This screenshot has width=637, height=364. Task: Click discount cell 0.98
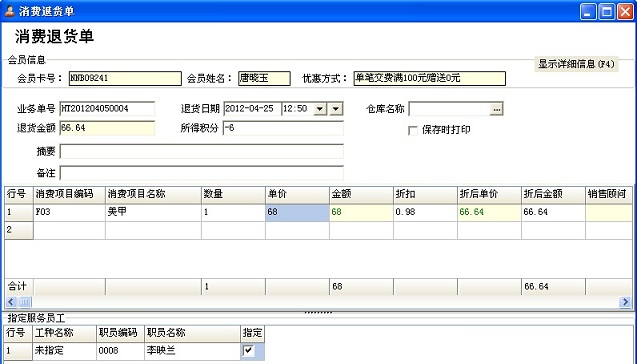click(425, 212)
